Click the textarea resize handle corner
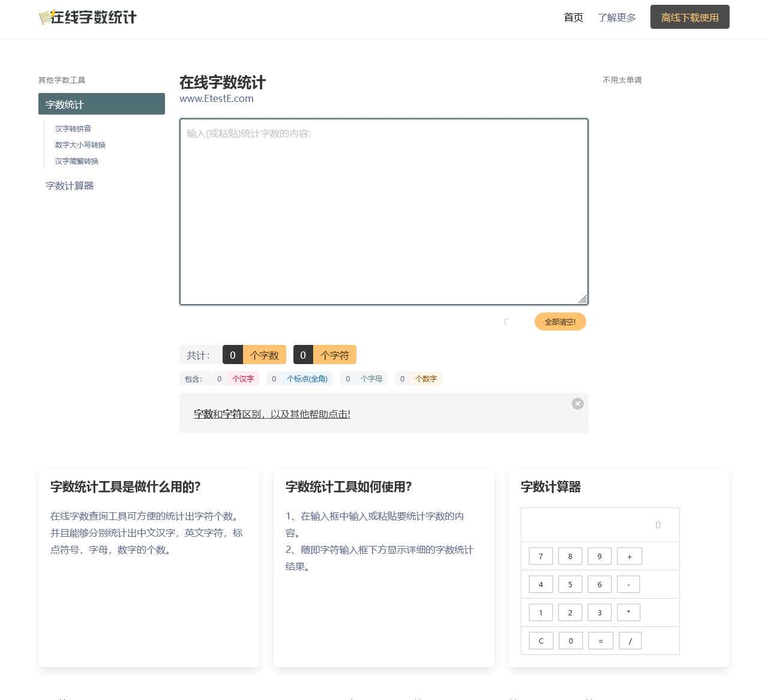768x700 pixels. (x=583, y=299)
